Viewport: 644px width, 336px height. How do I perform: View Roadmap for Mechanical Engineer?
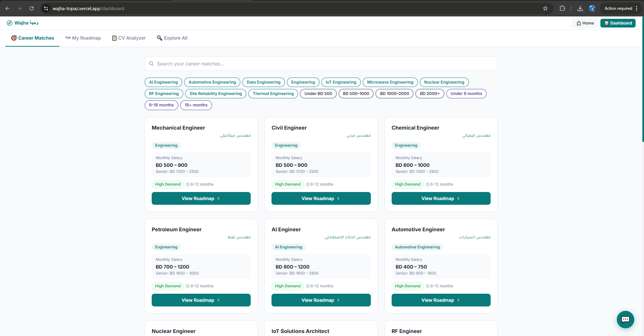click(x=201, y=198)
